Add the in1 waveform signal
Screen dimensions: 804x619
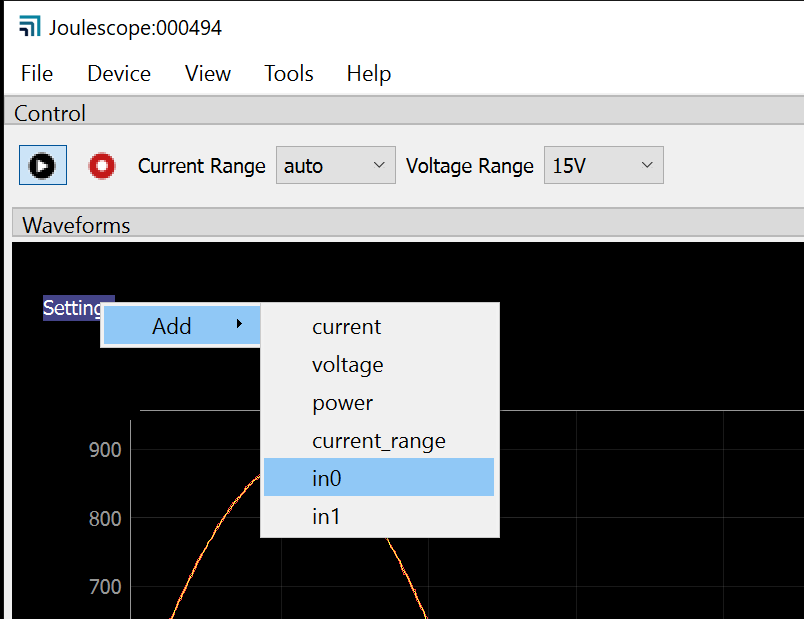pos(379,516)
